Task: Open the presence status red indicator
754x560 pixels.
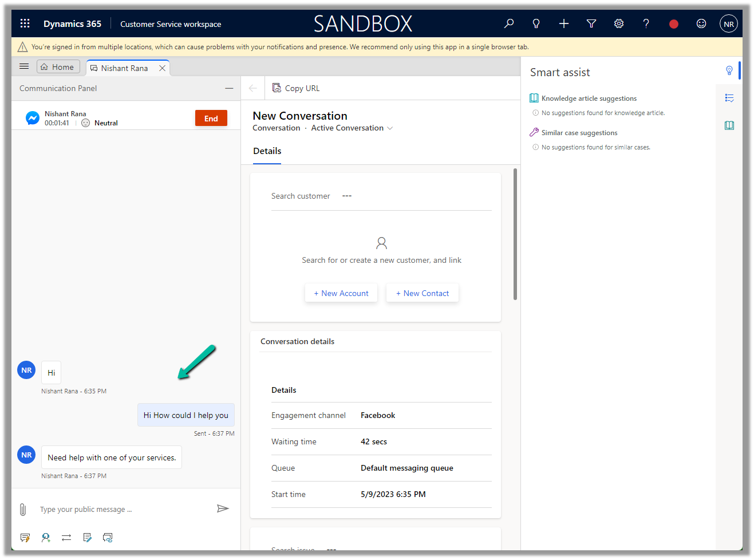Action: (674, 23)
